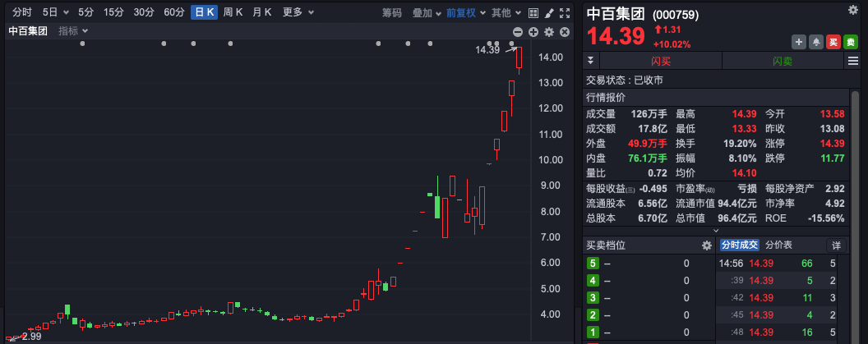Expand quote details with chevron below ROE
Viewport: 868px width, 344px height.
point(716,232)
